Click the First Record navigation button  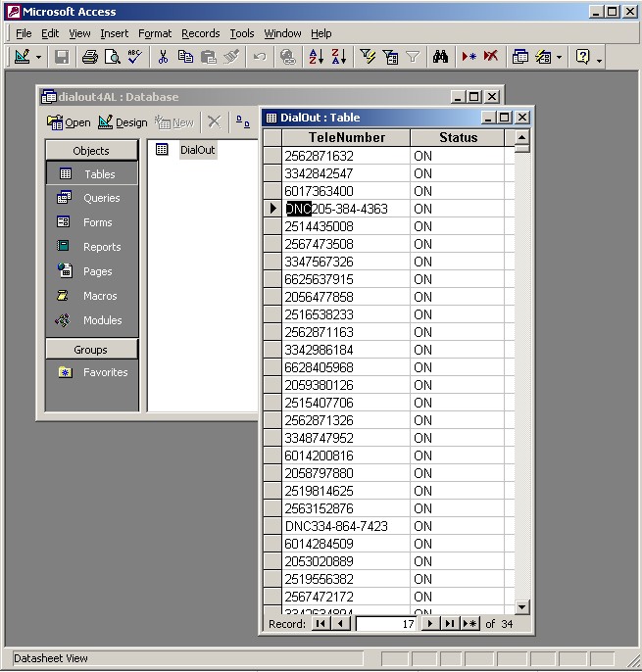click(320, 624)
